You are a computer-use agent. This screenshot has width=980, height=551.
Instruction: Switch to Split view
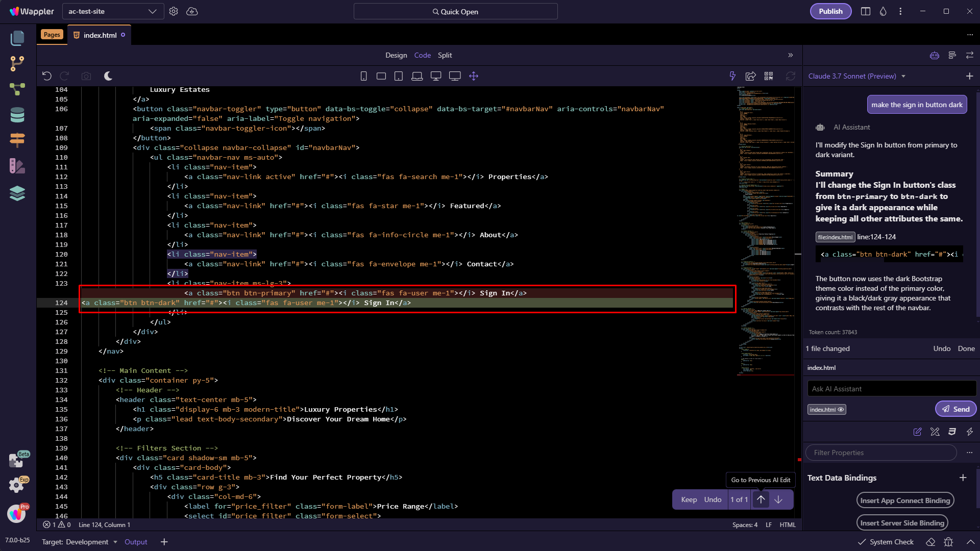[445, 55]
